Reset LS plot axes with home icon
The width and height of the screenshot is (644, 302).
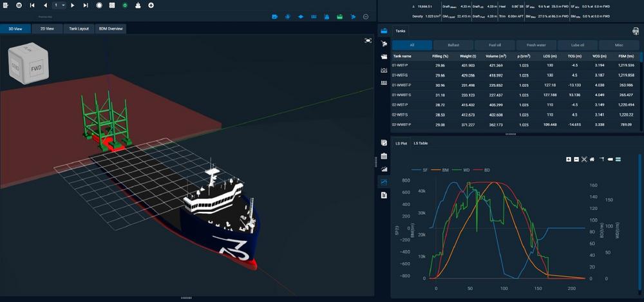[x=592, y=159]
